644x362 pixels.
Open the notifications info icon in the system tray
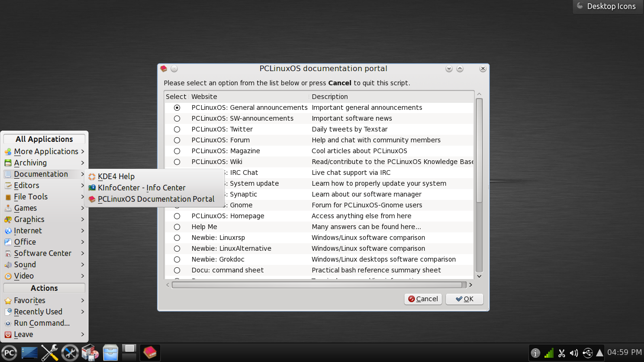[x=536, y=353]
